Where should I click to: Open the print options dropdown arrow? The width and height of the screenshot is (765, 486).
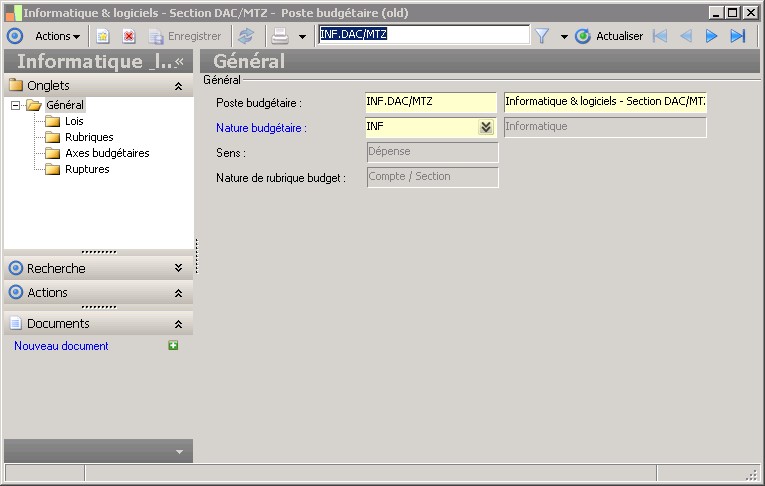coord(302,37)
